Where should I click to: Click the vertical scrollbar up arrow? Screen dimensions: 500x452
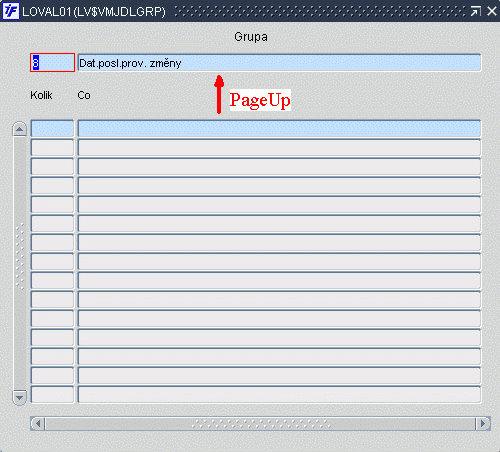20,129
